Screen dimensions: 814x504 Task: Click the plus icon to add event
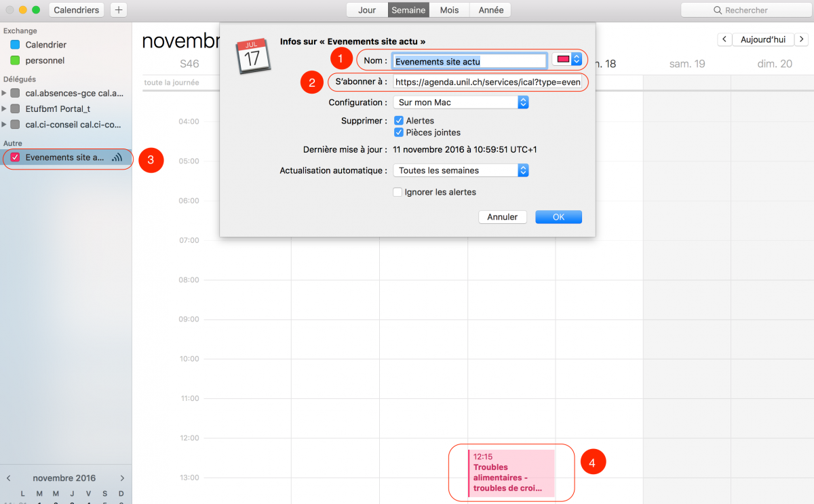pyautogui.click(x=118, y=10)
